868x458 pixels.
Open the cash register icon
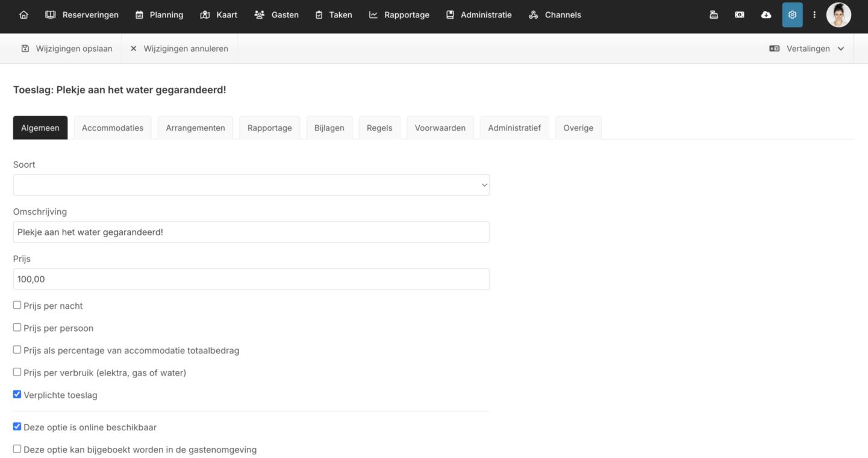coord(714,15)
